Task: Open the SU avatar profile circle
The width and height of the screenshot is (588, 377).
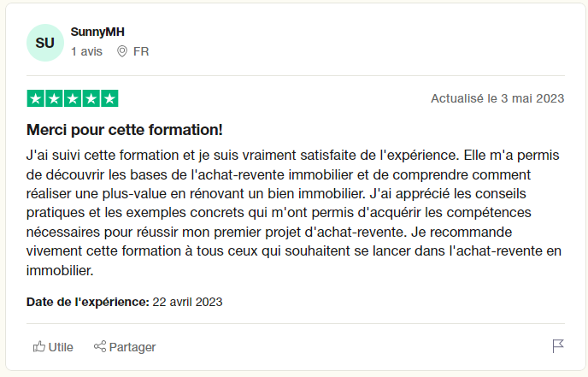Action: click(44, 42)
